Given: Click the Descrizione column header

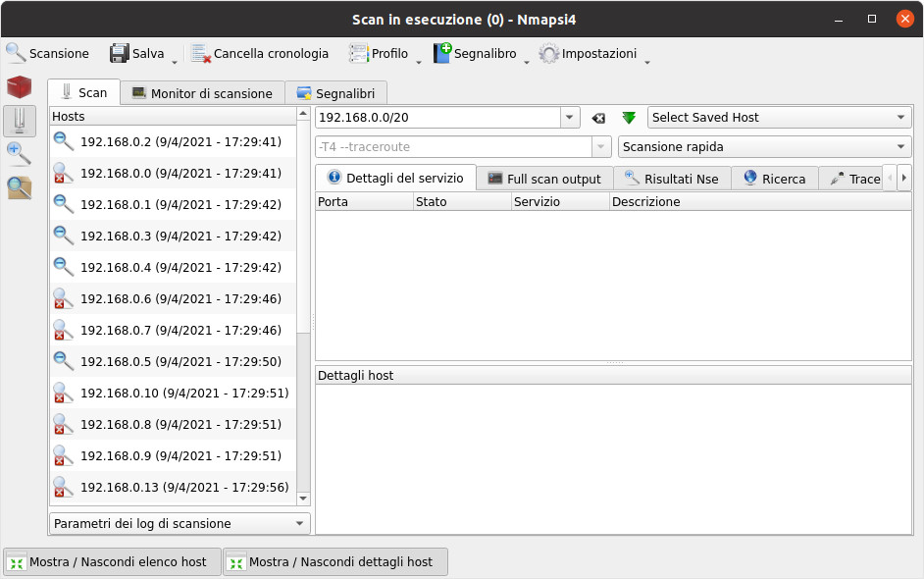Looking at the screenshot, I should point(761,201).
